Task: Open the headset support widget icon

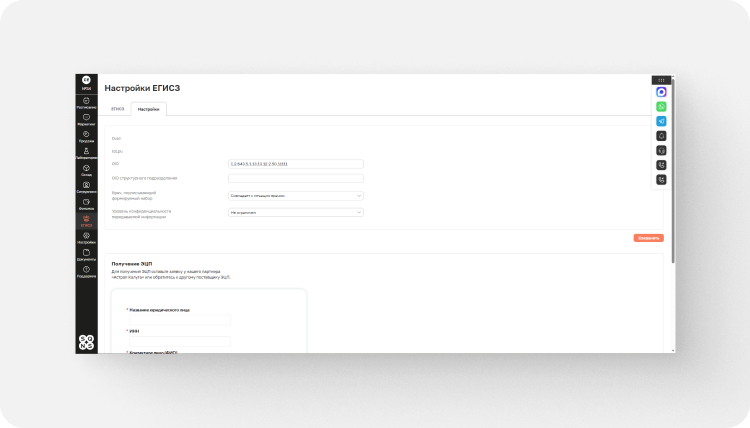Action: click(x=661, y=150)
